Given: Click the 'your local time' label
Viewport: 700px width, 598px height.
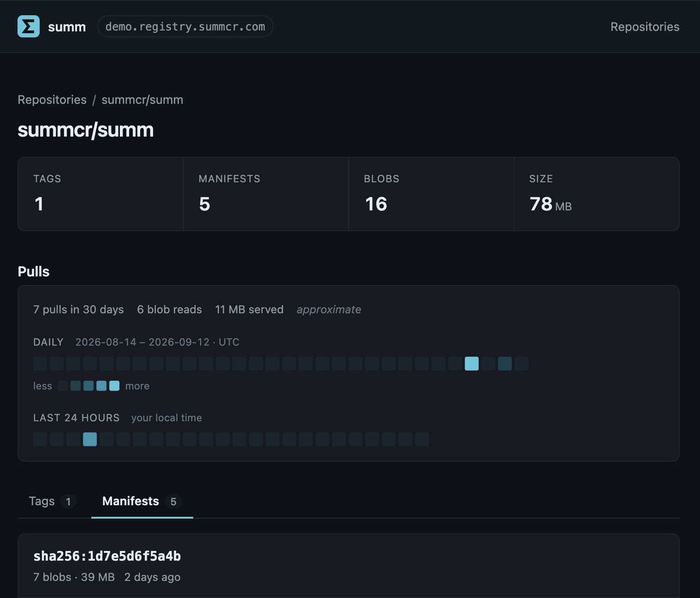Looking at the screenshot, I should pyautogui.click(x=166, y=418).
